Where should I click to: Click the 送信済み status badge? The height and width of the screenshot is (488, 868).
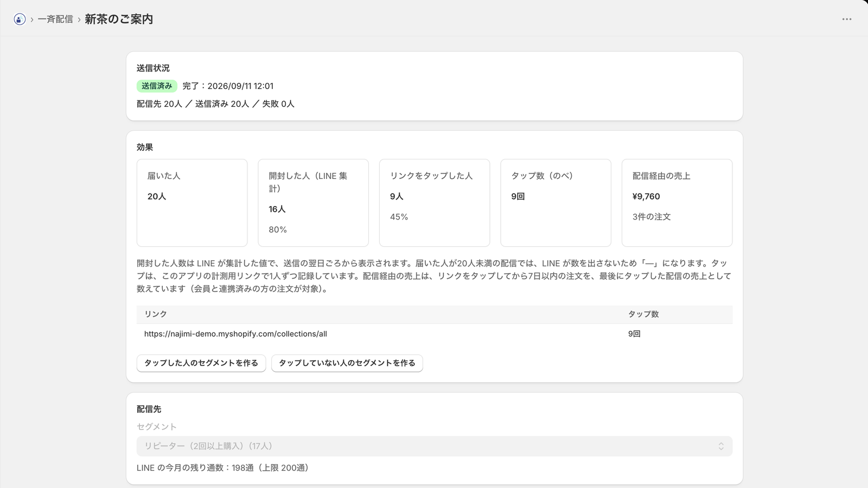pyautogui.click(x=157, y=86)
